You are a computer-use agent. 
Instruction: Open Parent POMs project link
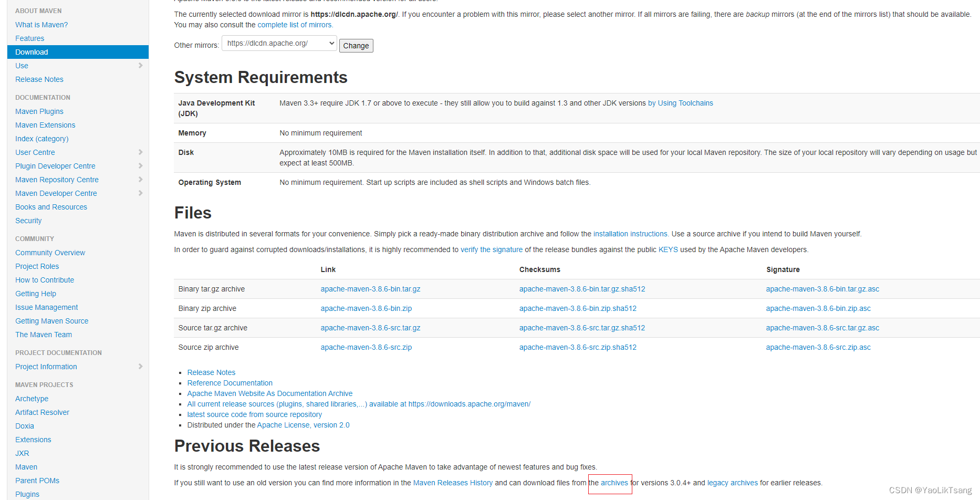[x=37, y=481]
